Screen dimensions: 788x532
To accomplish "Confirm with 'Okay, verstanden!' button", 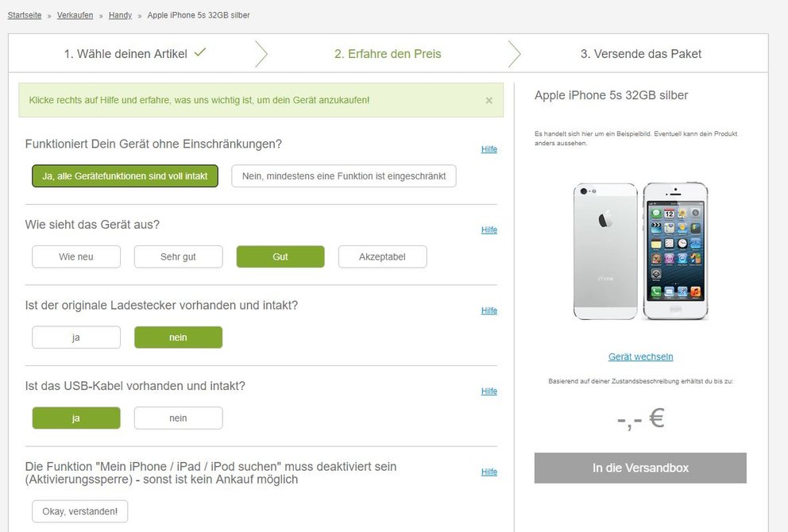I will 80,511.
